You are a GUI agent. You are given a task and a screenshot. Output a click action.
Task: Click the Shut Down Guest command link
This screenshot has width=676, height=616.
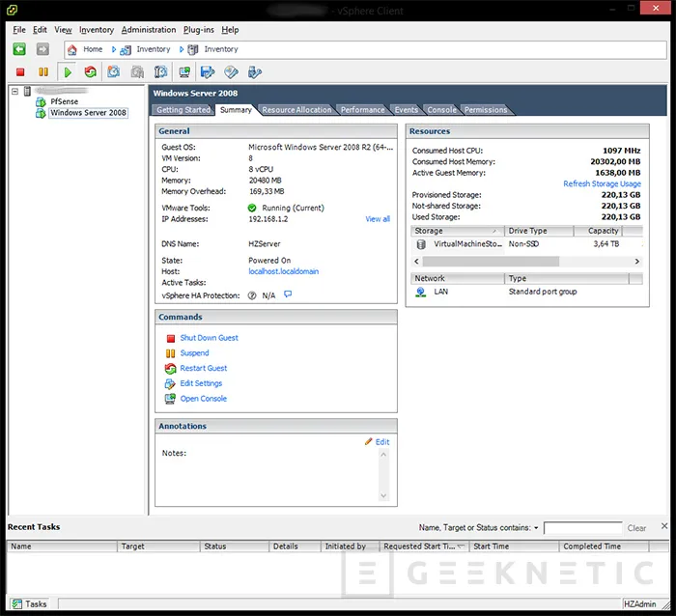[210, 338]
